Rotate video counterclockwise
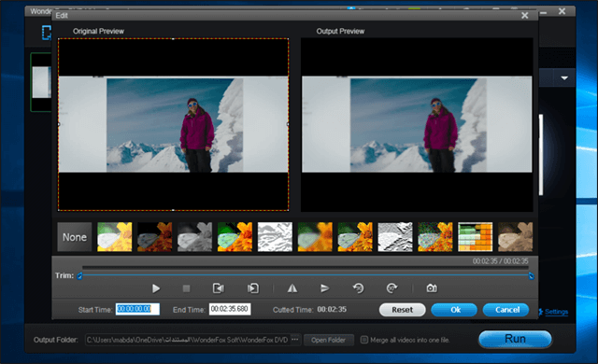The width and height of the screenshot is (598, 364). [x=358, y=288]
